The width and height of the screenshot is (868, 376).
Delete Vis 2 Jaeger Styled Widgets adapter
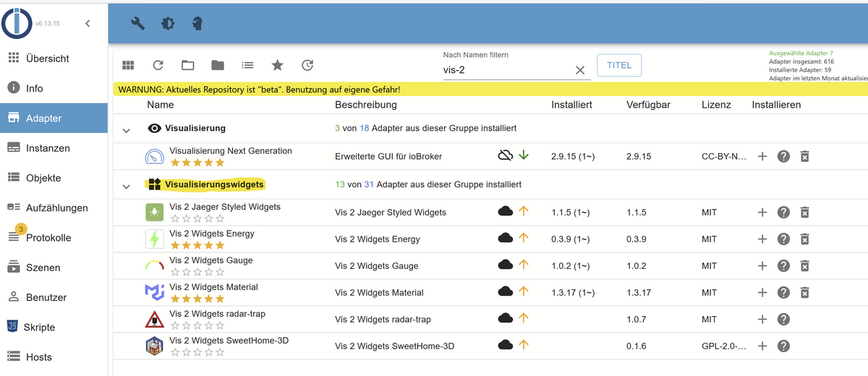click(804, 212)
